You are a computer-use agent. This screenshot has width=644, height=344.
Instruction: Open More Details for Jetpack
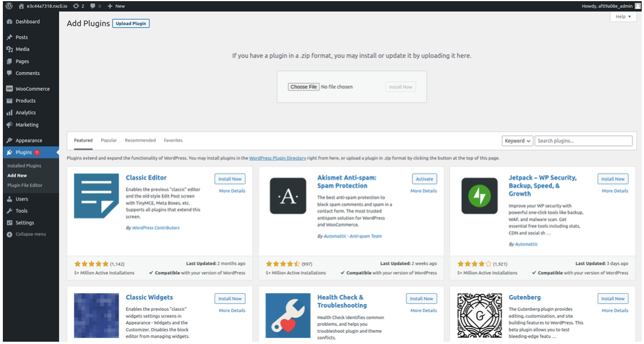point(615,191)
